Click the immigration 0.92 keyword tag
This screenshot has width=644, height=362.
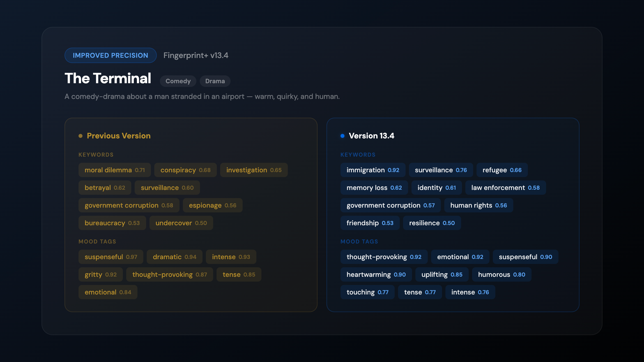(x=372, y=170)
